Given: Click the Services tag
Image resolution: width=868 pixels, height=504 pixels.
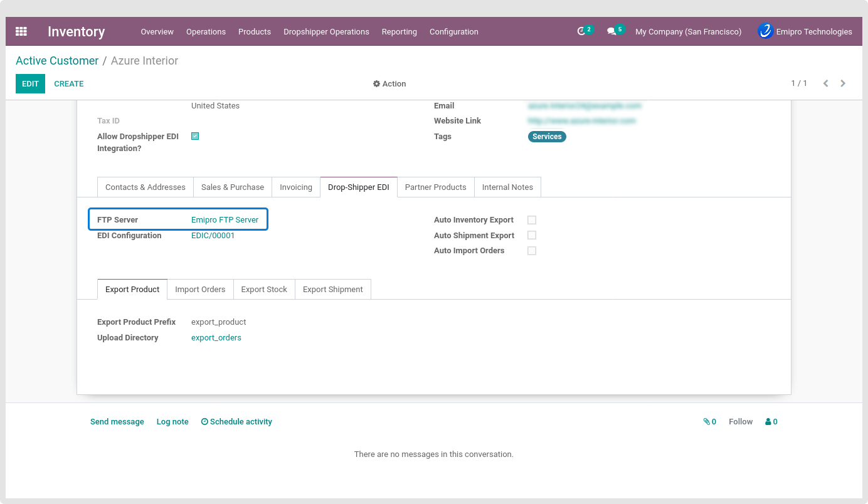Looking at the screenshot, I should tap(547, 137).
